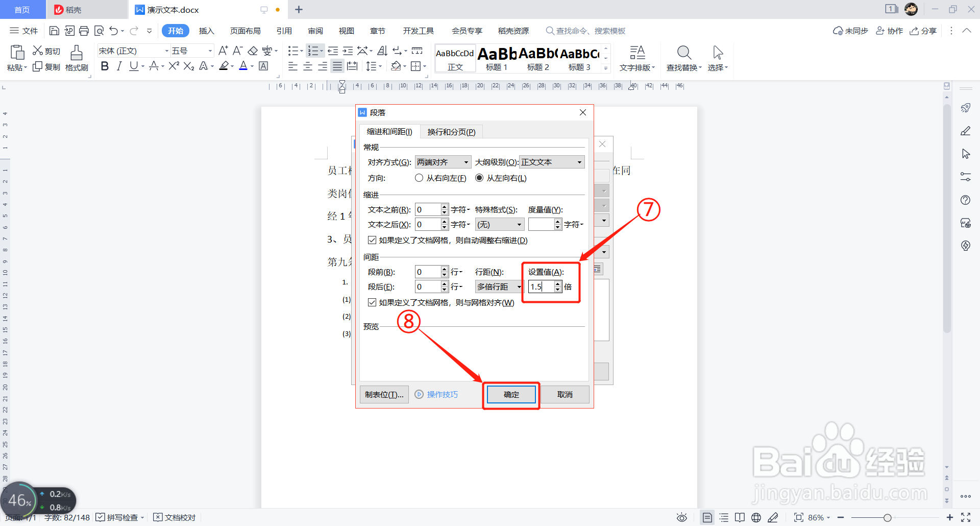
Task: Open the outline level dropdown 正文文本
Action: coord(552,162)
